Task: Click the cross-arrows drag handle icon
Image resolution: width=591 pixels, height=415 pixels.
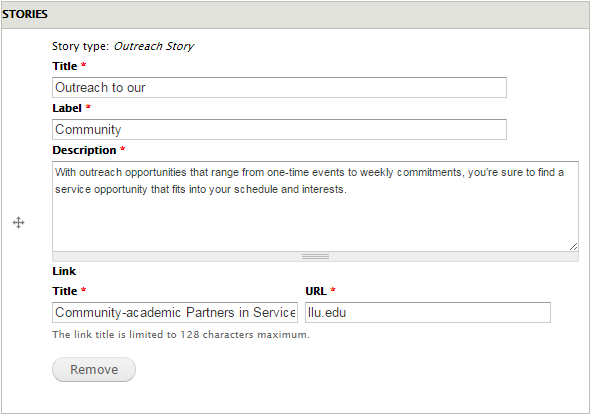Action: pos(18,222)
